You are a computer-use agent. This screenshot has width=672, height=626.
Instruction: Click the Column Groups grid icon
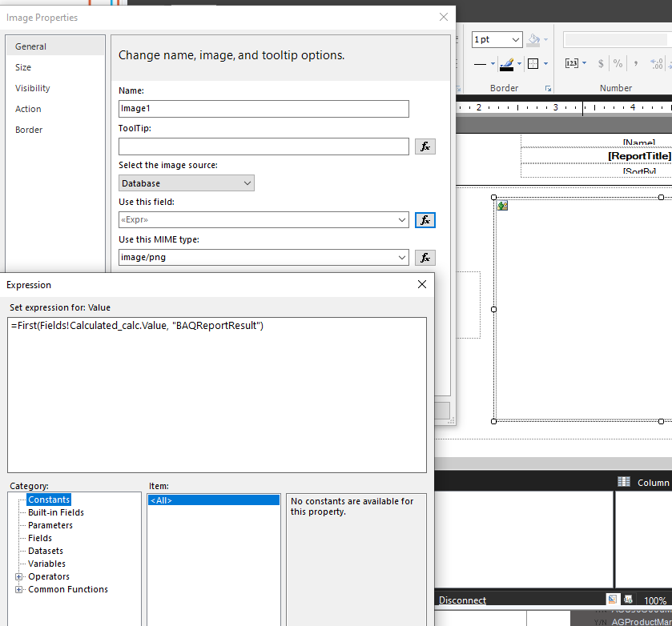point(624,482)
